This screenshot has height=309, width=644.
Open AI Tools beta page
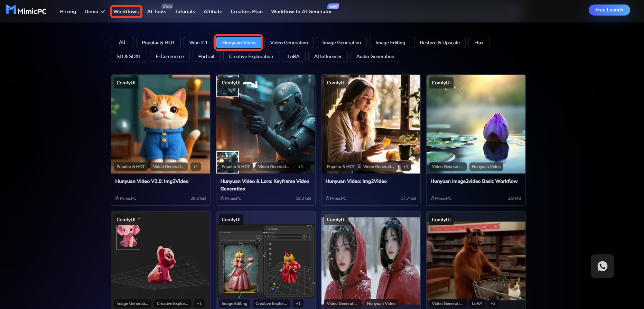[x=157, y=11]
